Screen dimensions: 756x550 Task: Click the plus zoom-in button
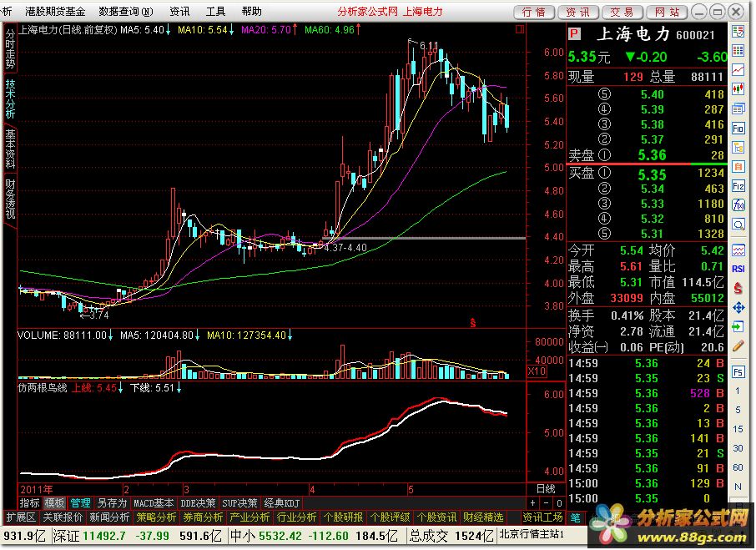[532, 503]
